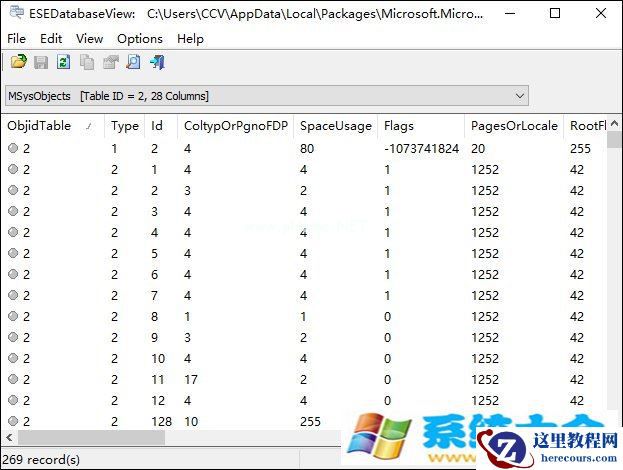Select the RootFlag cell with value 255

(x=580, y=149)
